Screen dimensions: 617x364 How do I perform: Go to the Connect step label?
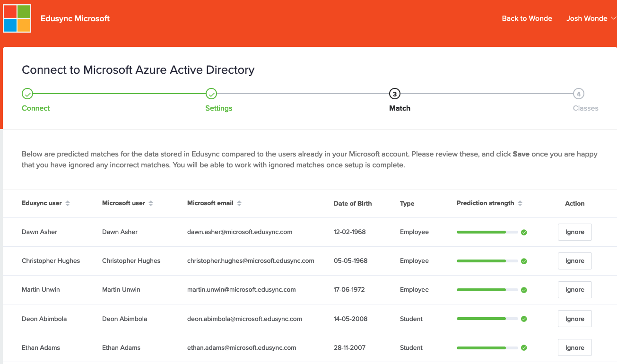[36, 108]
